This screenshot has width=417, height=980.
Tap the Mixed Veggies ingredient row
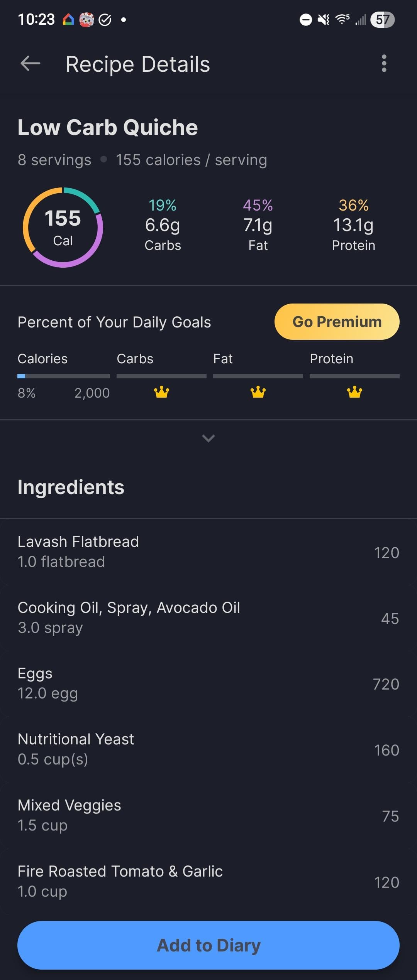point(208,815)
